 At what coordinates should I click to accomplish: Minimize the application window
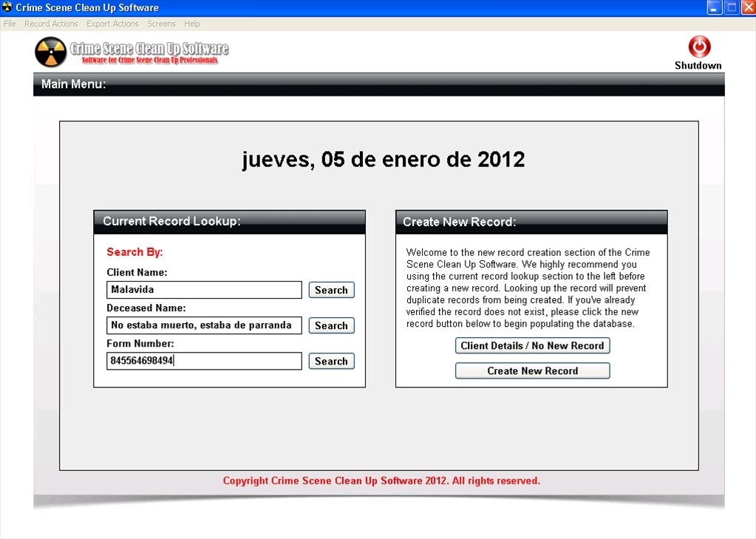tap(714, 7)
